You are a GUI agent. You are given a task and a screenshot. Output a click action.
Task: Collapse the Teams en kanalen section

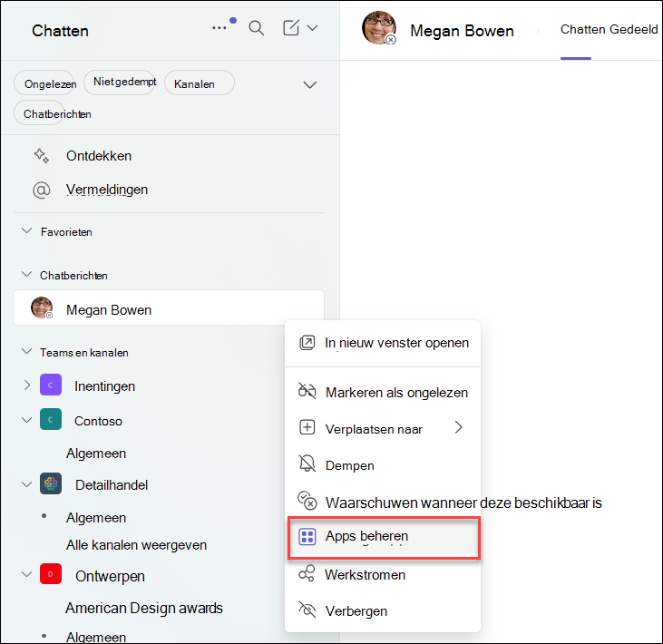click(x=26, y=351)
